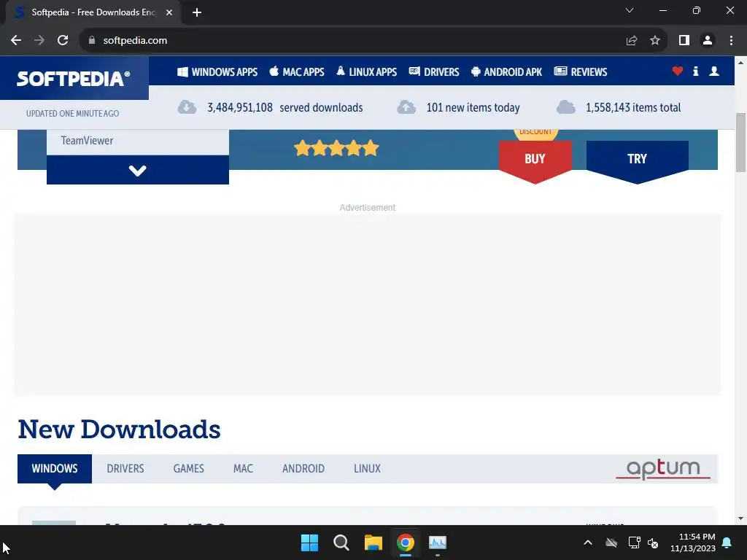Switch to Linux downloads tab
The width and height of the screenshot is (747, 560).
367,469
